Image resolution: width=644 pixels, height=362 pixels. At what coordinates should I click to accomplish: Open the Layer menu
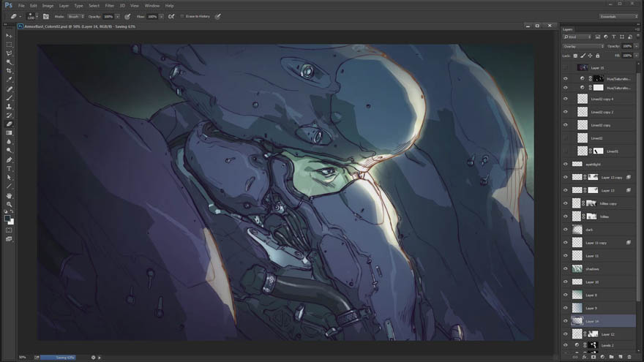tap(64, 6)
